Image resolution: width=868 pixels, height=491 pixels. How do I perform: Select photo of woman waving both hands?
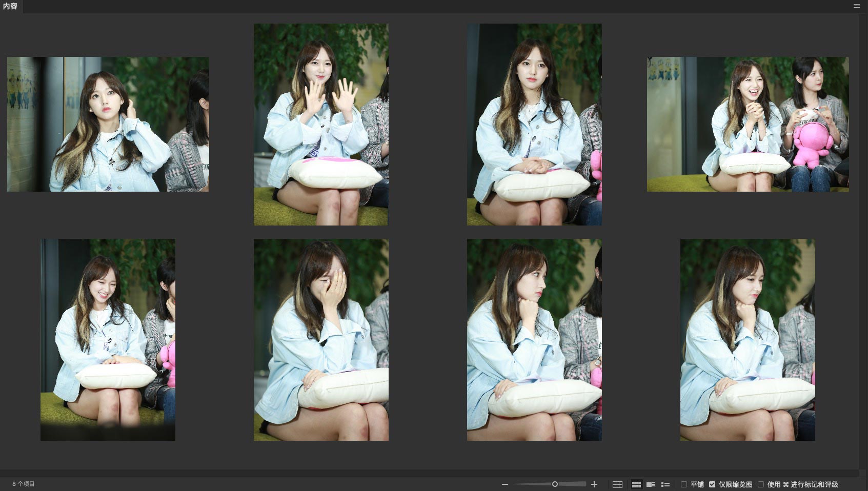point(321,124)
